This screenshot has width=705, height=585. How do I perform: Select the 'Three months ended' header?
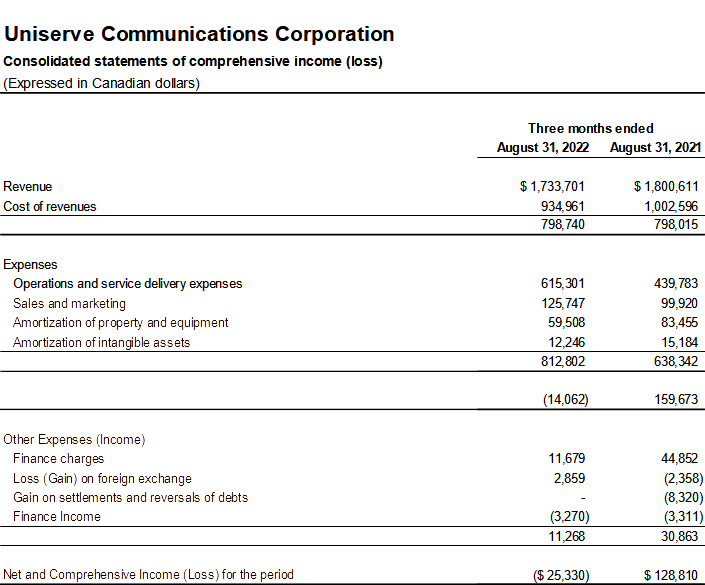tap(590, 129)
